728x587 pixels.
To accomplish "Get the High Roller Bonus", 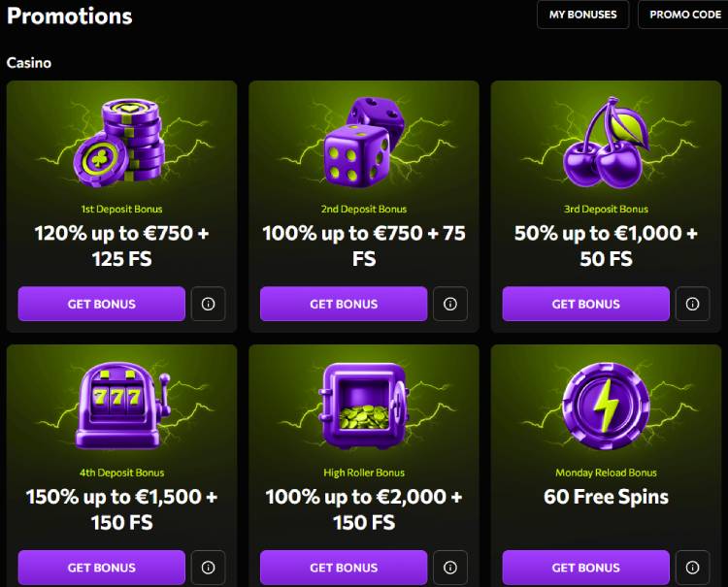I will click(x=344, y=568).
